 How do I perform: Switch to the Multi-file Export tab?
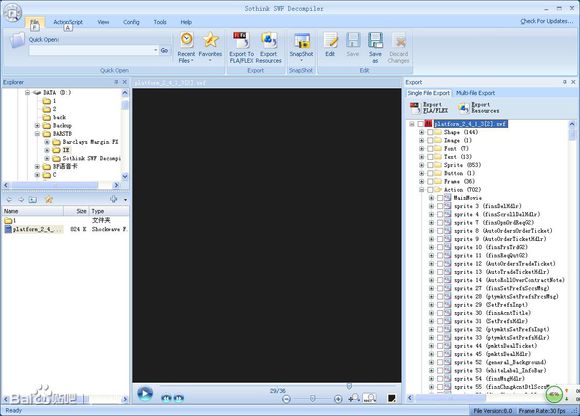pyautogui.click(x=475, y=93)
